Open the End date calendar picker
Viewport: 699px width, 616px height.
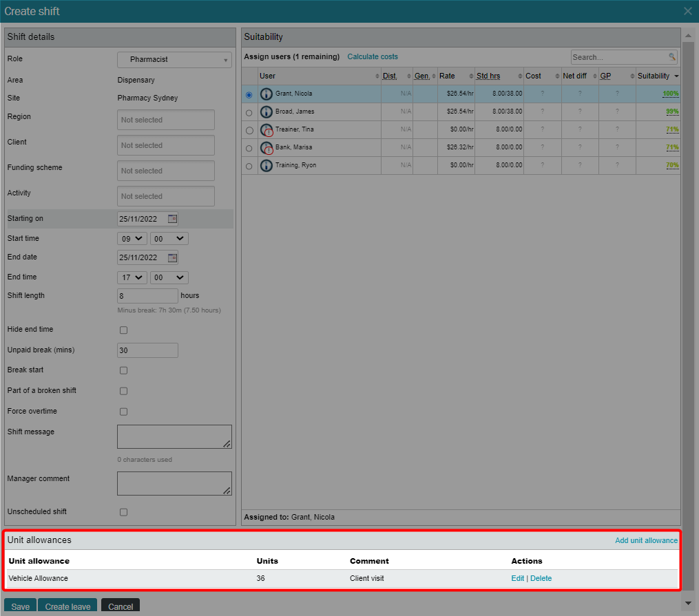click(172, 257)
